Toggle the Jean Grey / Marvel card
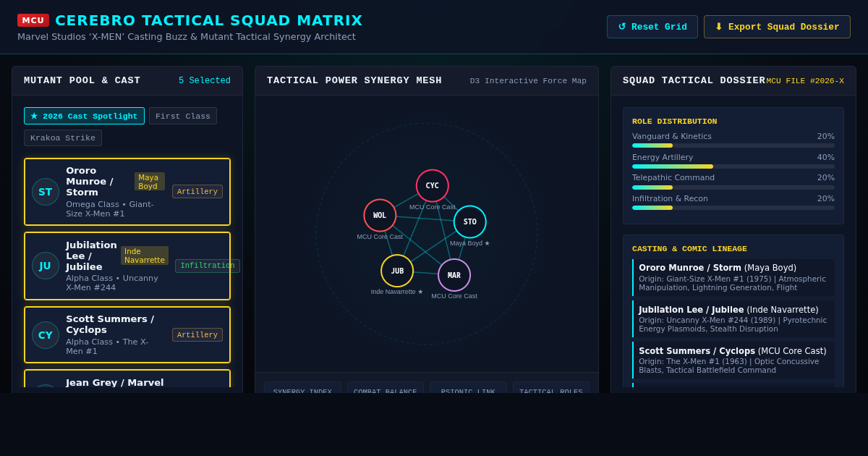 (127, 379)
